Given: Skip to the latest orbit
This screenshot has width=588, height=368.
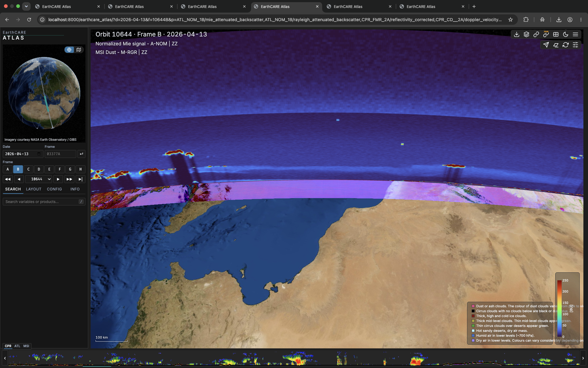Looking at the screenshot, I should tap(81, 179).
